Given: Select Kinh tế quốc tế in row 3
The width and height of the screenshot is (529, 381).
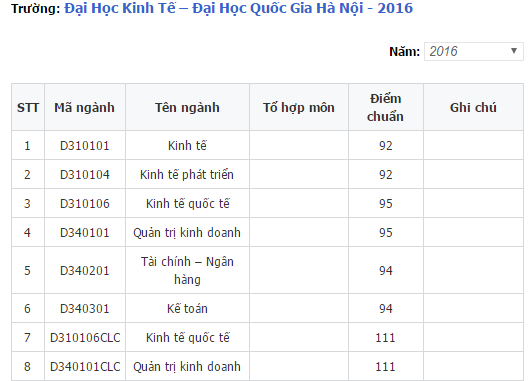Looking at the screenshot, I should pos(187,203).
